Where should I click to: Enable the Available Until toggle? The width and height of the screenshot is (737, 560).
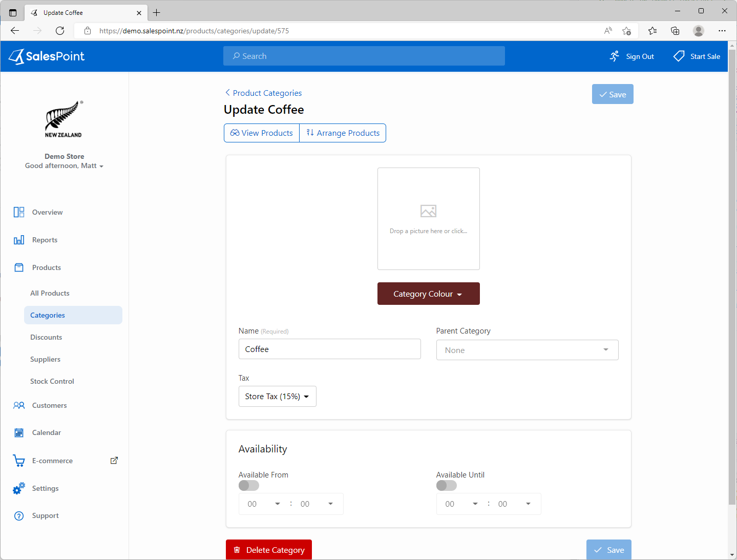point(446,485)
